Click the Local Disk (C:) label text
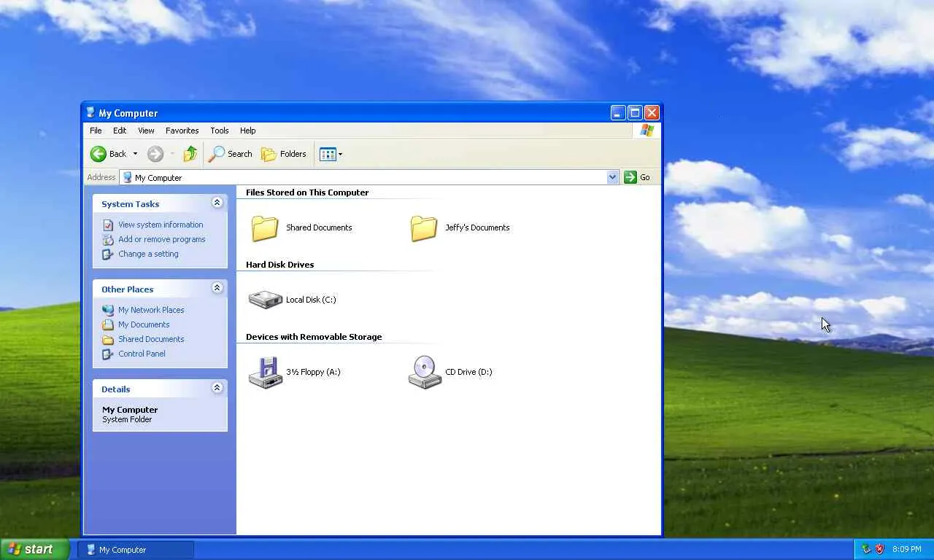934x560 pixels. (x=311, y=300)
